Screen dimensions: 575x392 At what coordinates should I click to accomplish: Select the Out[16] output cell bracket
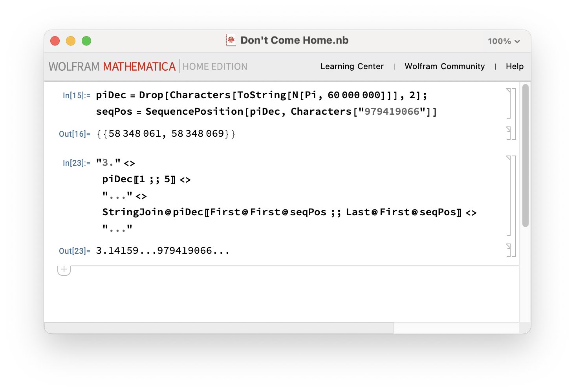[x=509, y=133]
